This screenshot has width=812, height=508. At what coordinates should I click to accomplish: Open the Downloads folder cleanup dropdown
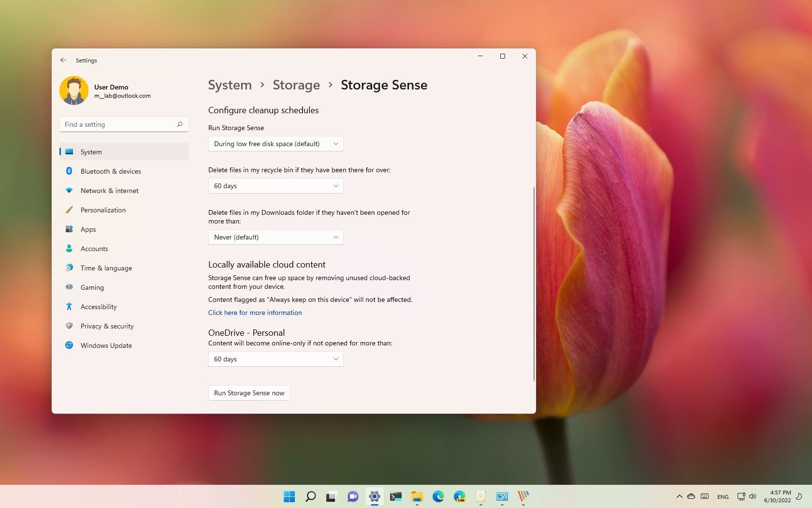[x=275, y=237]
